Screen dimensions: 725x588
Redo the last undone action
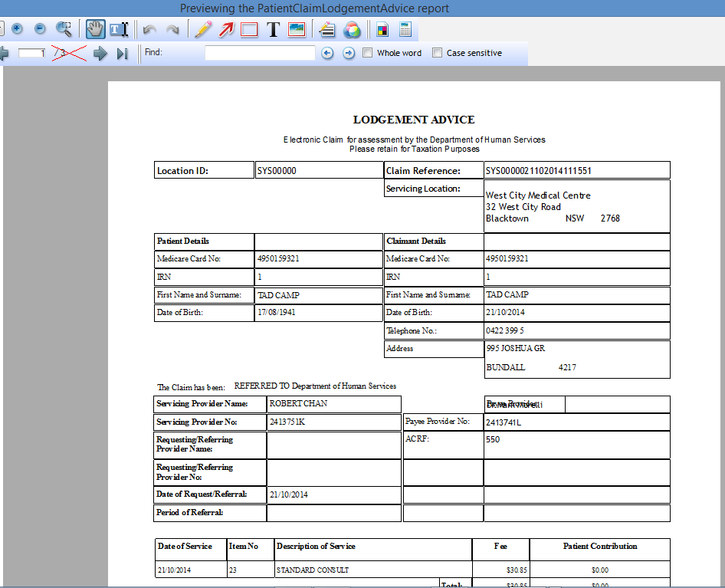(172, 30)
